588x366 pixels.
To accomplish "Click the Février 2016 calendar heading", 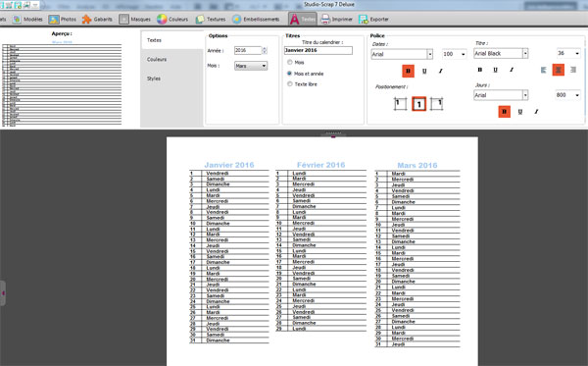I will pos(321,165).
